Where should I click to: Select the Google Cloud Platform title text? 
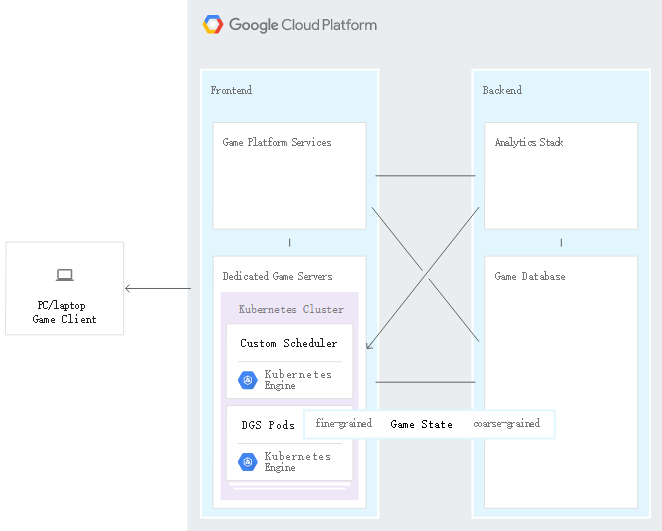click(x=303, y=25)
